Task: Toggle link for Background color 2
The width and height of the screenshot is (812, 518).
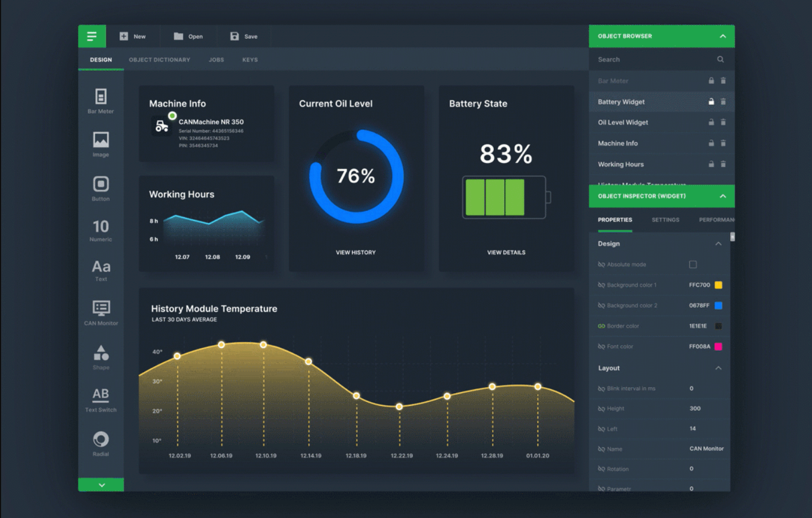Action: pyautogui.click(x=601, y=305)
